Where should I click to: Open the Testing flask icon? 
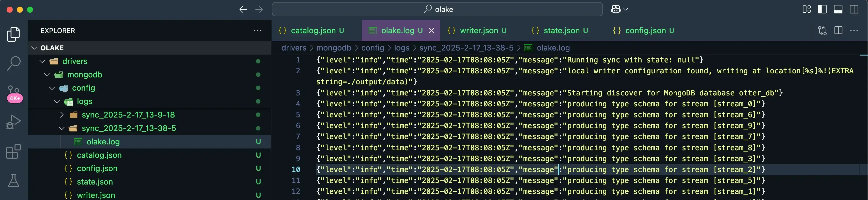[x=13, y=181]
